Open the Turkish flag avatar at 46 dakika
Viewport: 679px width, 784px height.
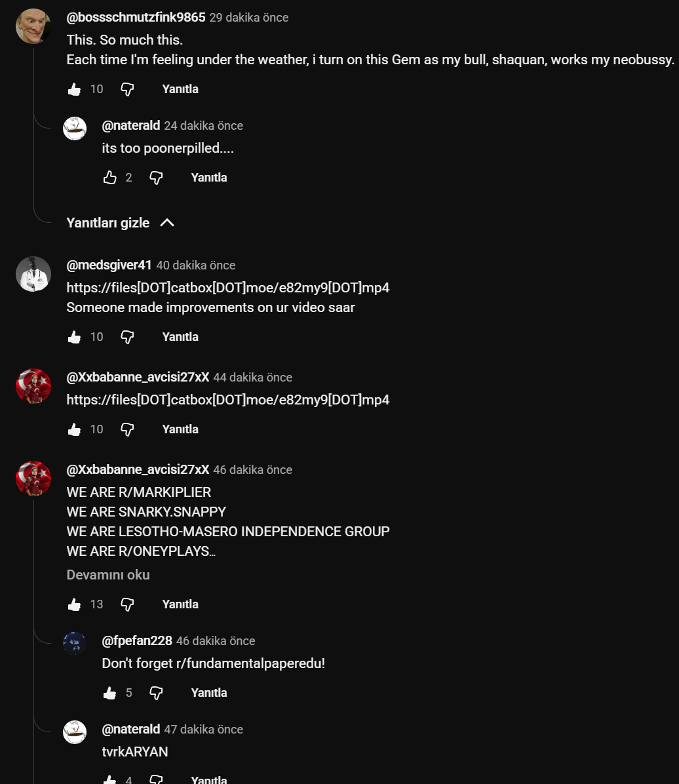point(33,479)
